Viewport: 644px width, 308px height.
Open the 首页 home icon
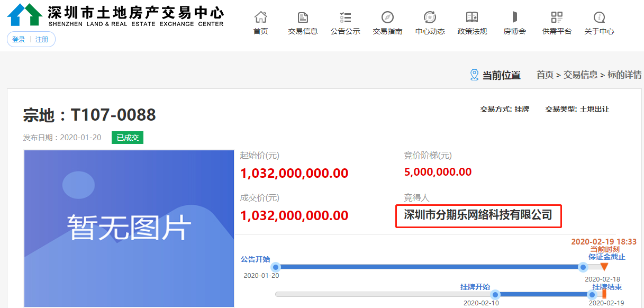[x=260, y=17]
